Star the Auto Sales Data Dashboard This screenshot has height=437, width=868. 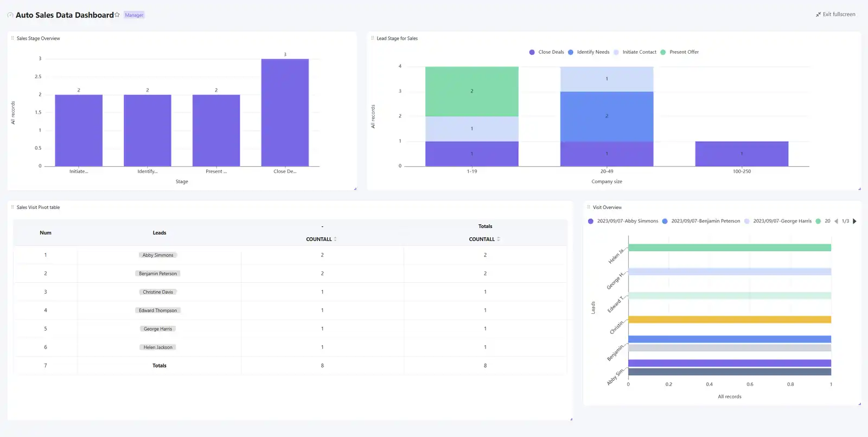coord(117,15)
